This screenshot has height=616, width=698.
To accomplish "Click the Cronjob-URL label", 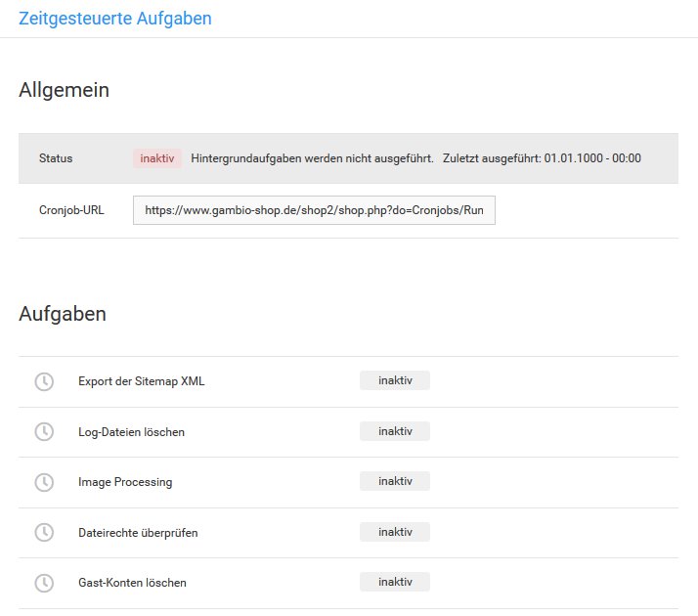I will click(71, 210).
